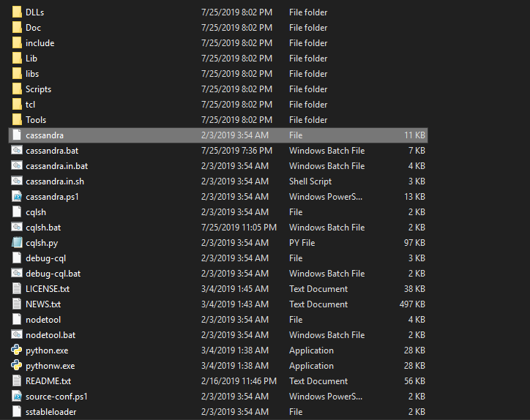The width and height of the screenshot is (530, 420).
Task: Click the Doc folder icon
Action: [x=17, y=27]
